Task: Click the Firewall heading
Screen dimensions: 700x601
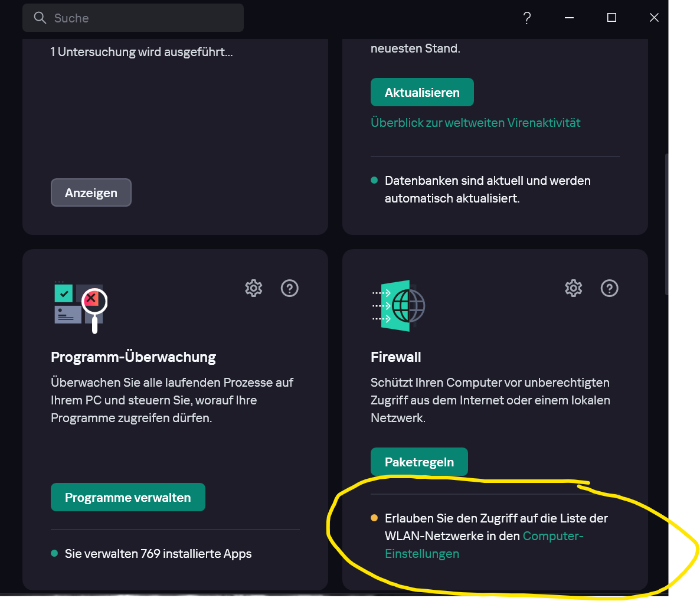Action: click(x=396, y=357)
